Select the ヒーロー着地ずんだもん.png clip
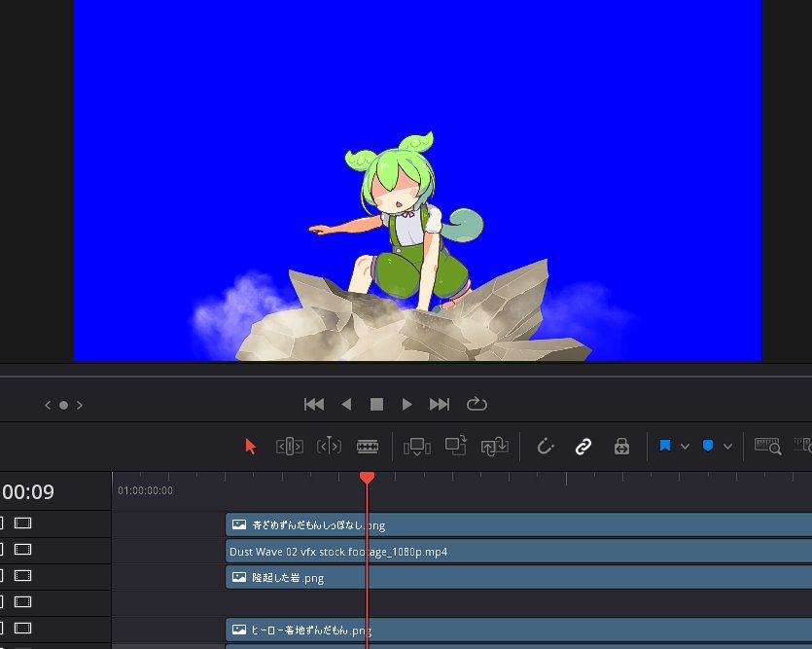Screen dimensions: 812x649 518,630
